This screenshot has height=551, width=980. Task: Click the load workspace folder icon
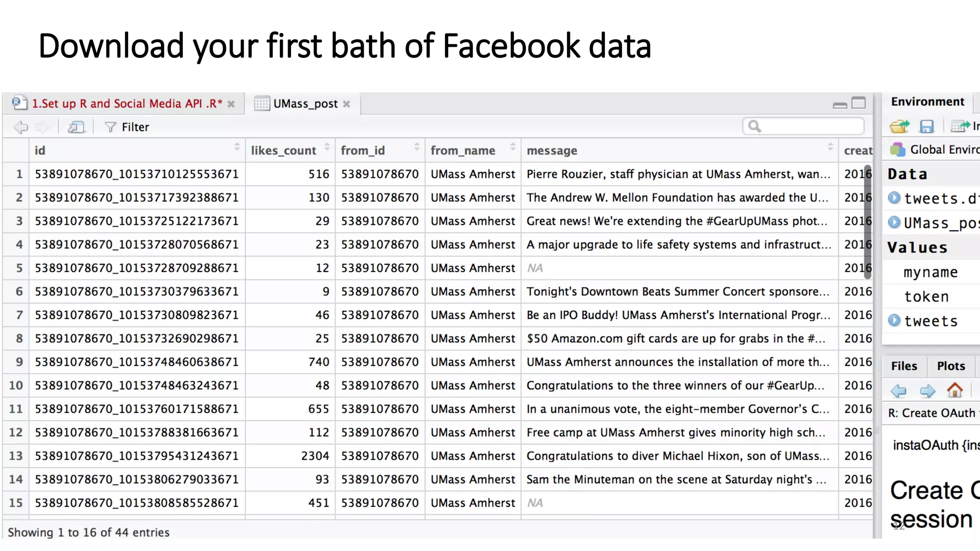(x=900, y=126)
